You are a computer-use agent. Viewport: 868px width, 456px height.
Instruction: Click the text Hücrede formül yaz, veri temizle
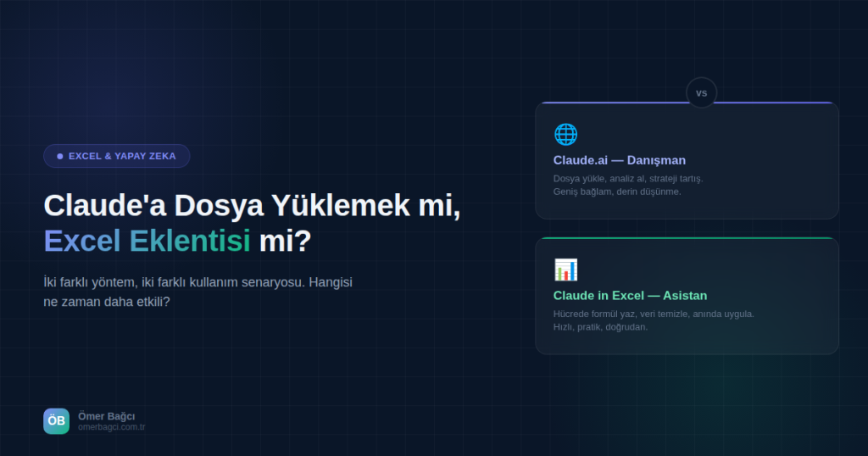654,314
